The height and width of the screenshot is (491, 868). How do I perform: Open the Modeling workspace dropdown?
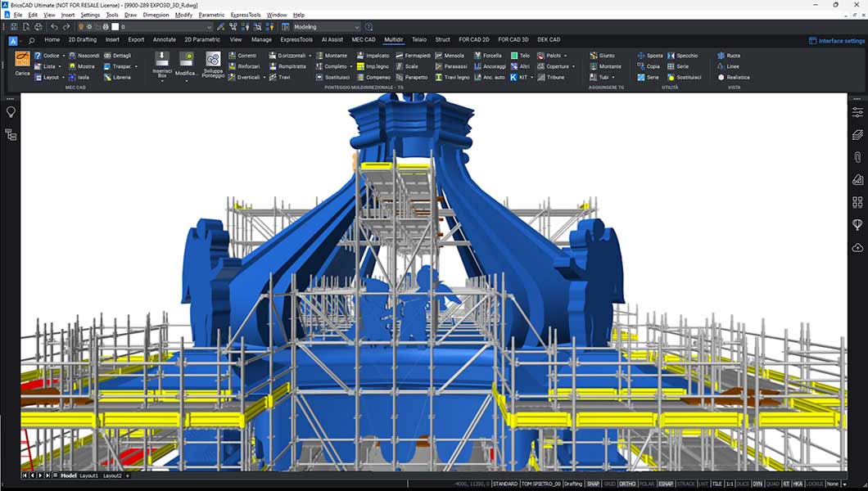326,27
